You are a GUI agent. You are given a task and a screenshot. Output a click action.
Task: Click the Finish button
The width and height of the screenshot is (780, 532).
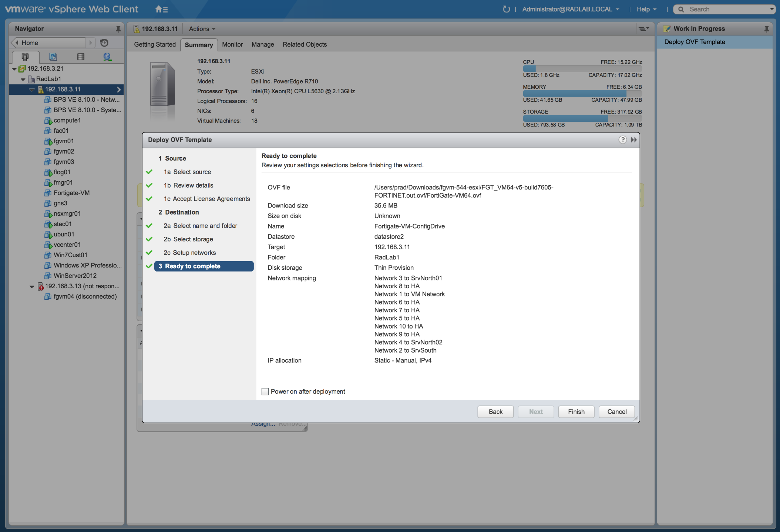pos(576,412)
